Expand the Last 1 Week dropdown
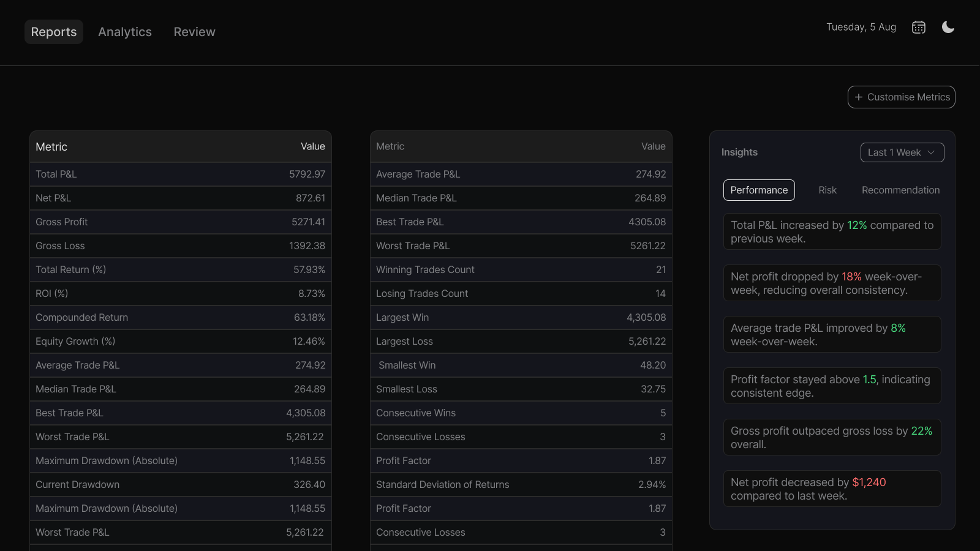 [x=902, y=152]
